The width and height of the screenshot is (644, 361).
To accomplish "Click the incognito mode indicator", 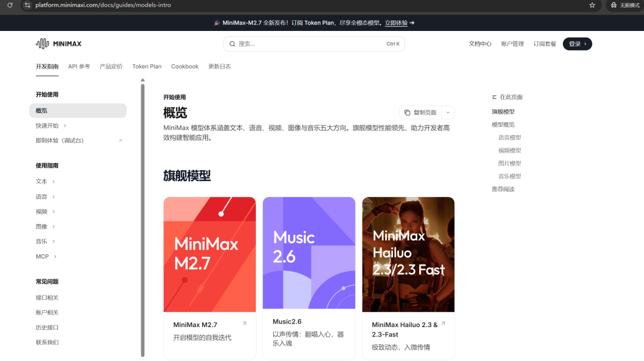I will coord(625,5).
